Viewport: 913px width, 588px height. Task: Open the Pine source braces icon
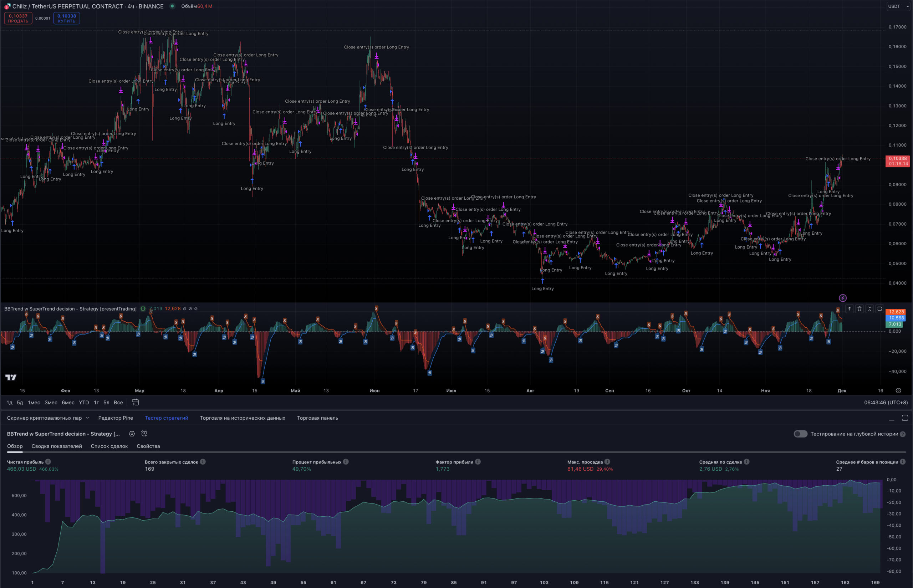(x=143, y=309)
